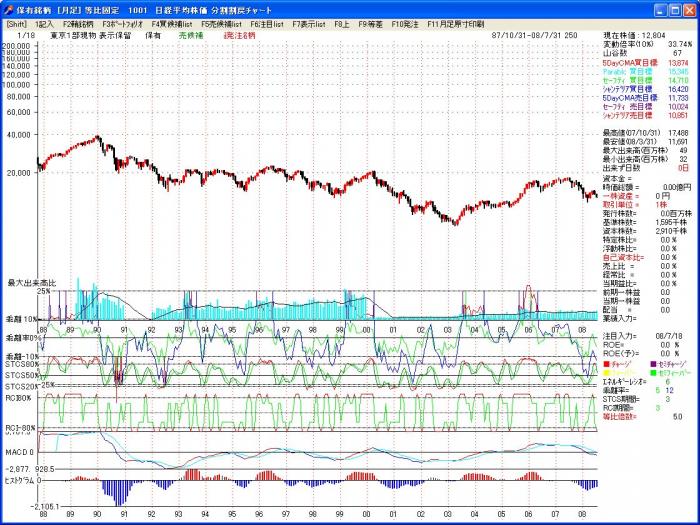Click the 最大出来高比 volume panel label
Viewport: 700px width, 525px height.
(32, 283)
